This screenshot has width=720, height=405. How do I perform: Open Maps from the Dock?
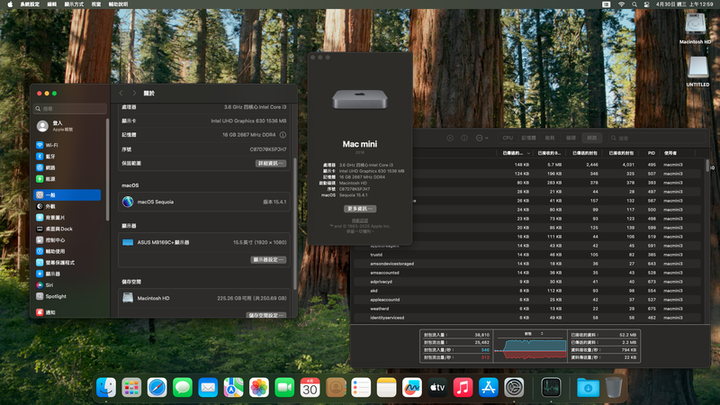[233, 388]
